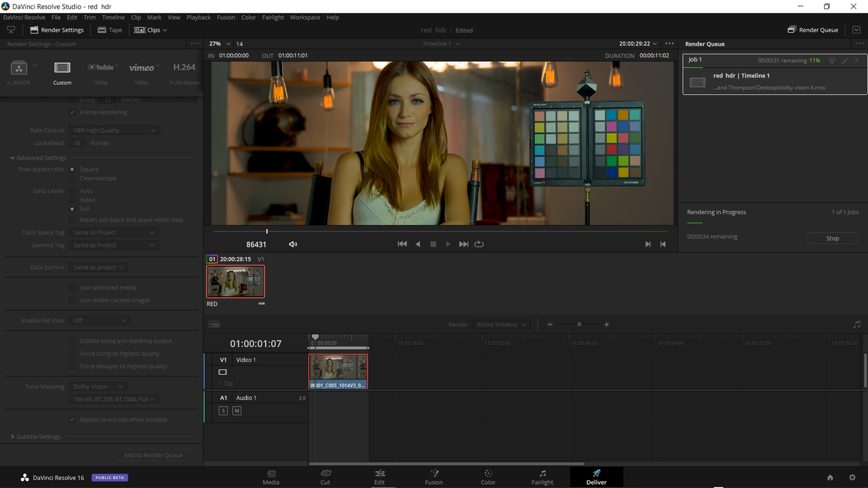Open the Playback menu
Image resolution: width=868 pixels, height=488 pixels.
199,18
